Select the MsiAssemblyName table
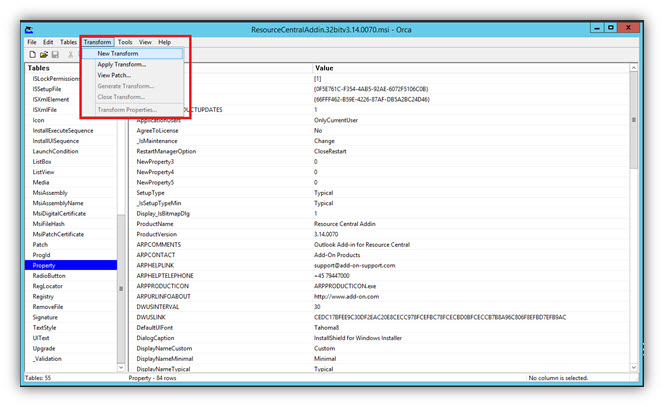 (x=58, y=203)
